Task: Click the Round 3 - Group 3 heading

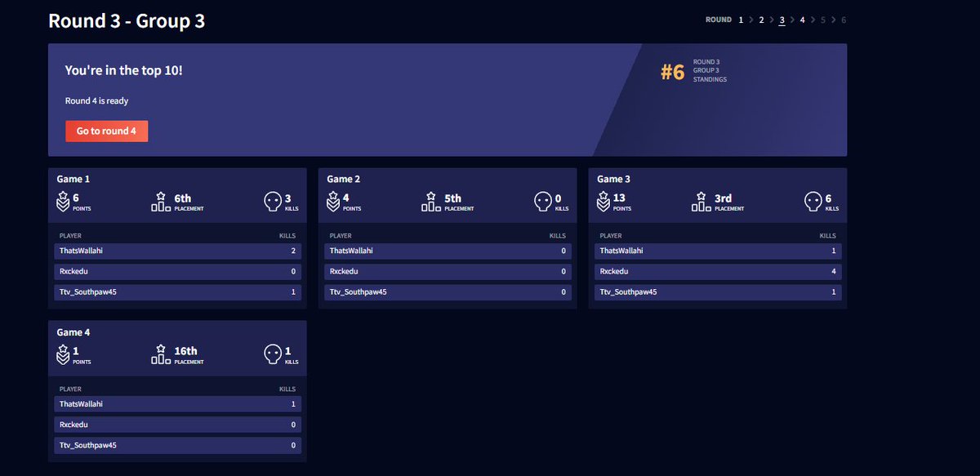Action: [x=127, y=21]
